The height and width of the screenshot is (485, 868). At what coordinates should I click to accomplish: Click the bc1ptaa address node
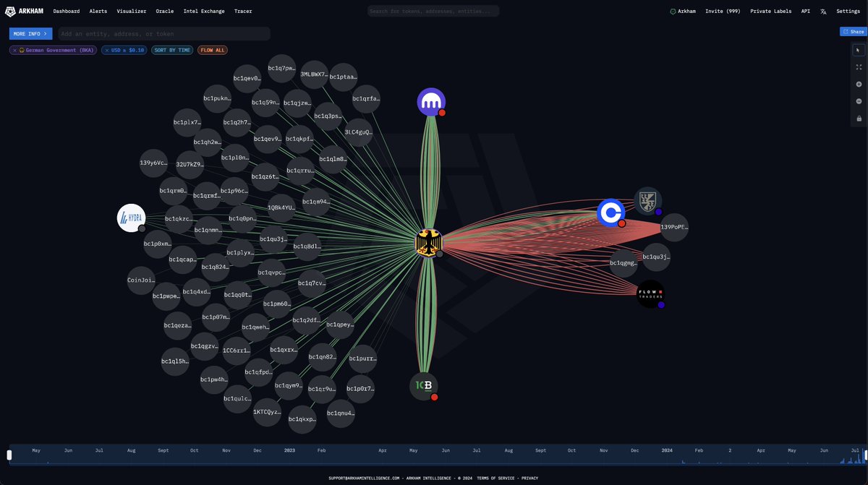coord(343,77)
